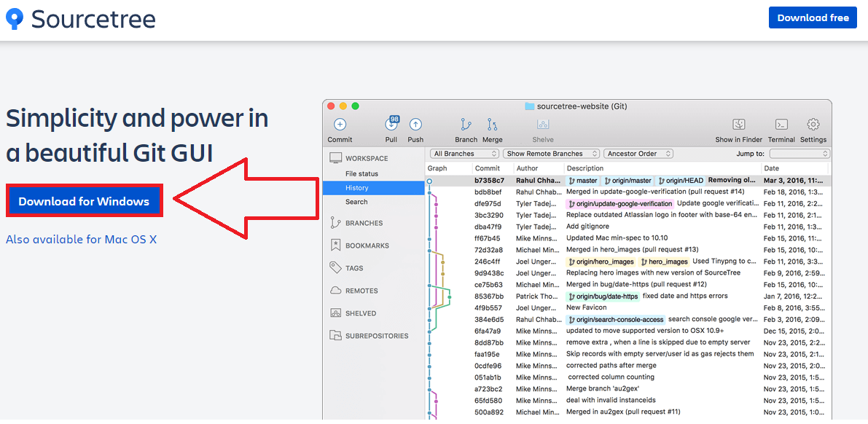Click the origin/HEAD tag
This screenshot has width=868, height=424.
click(x=681, y=181)
